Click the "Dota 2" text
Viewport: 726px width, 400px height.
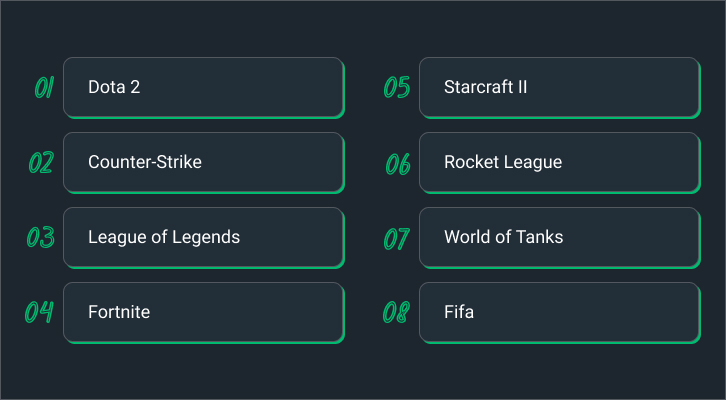(114, 87)
